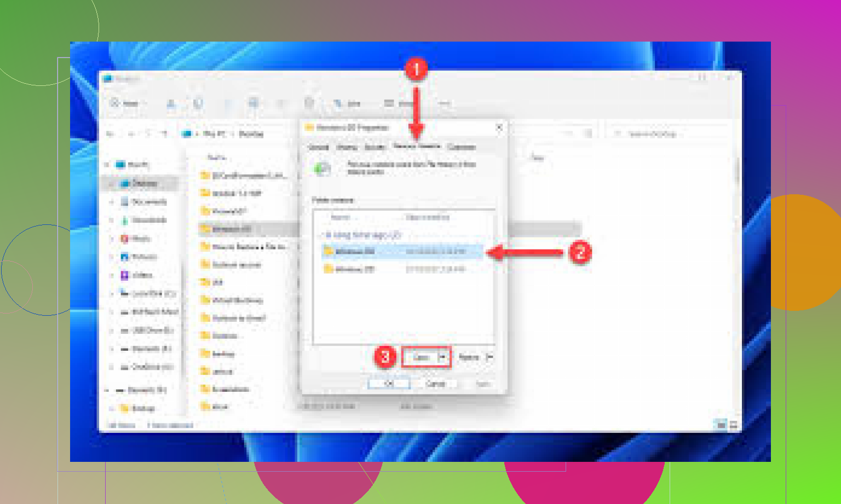Viewport: 841px width, 504px height.
Task: Switch to the Previous Versions tab
Action: point(417,146)
